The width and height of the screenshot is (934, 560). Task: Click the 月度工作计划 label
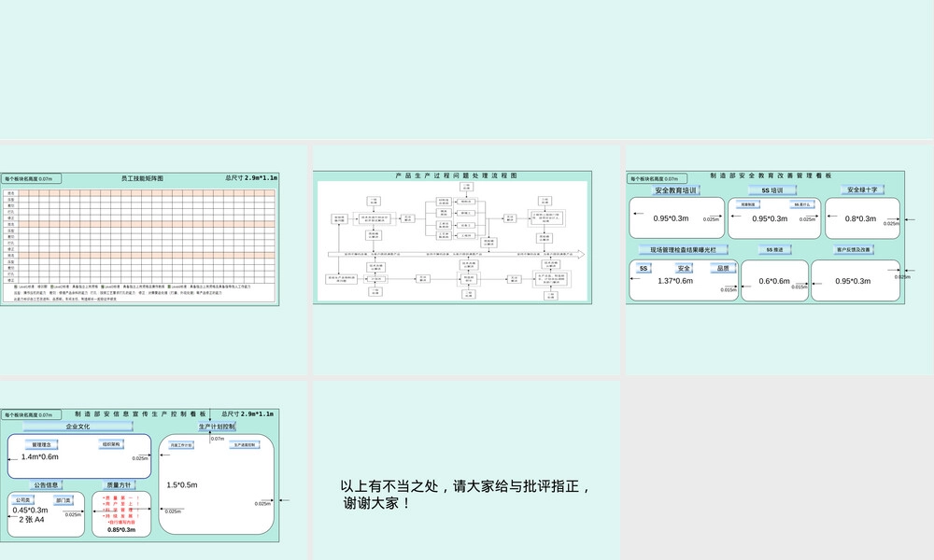(x=181, y=445)
